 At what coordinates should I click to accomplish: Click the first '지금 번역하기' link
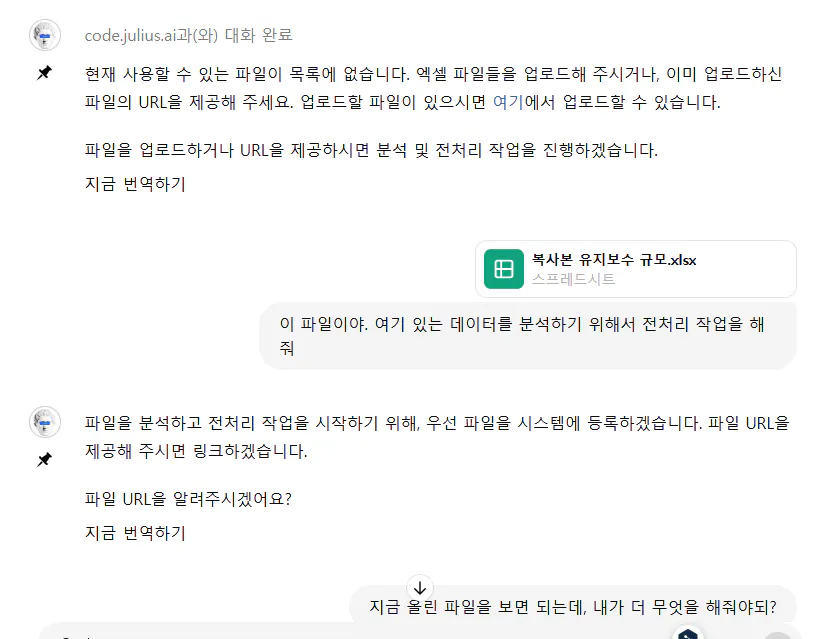coord(135,184)
